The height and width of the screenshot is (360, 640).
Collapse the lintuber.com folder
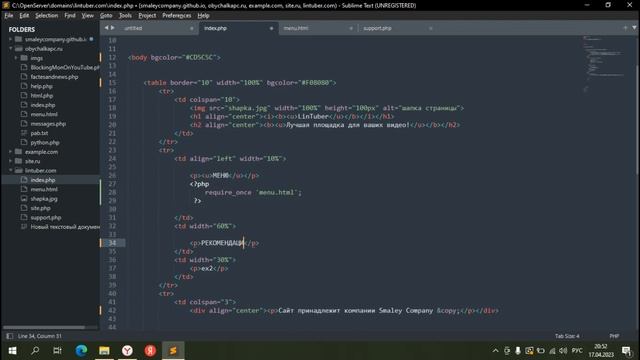[x=11, y=171]
